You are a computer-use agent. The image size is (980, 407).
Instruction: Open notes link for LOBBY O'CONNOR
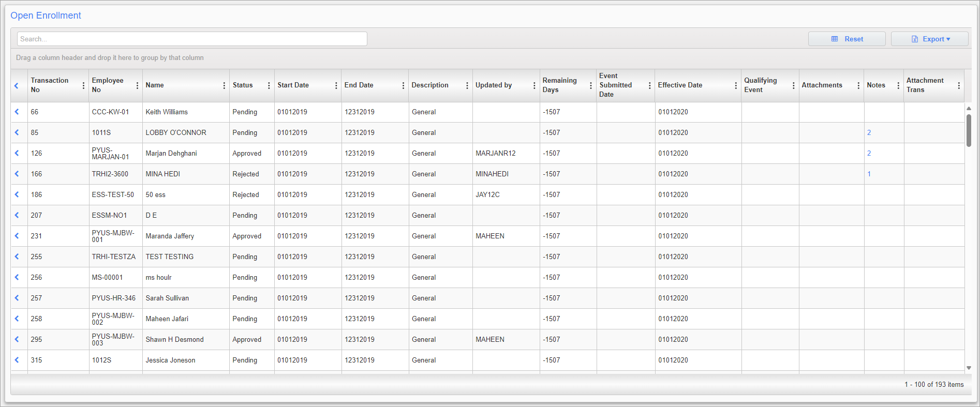869,132
